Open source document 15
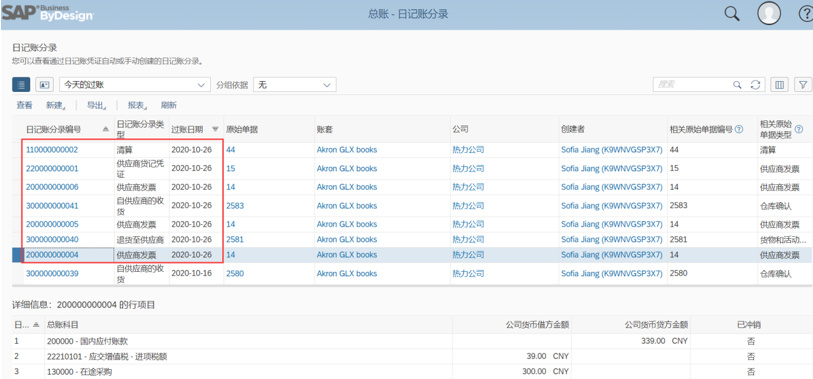This screenshot has width=813, height=379. tap(231, 169)
